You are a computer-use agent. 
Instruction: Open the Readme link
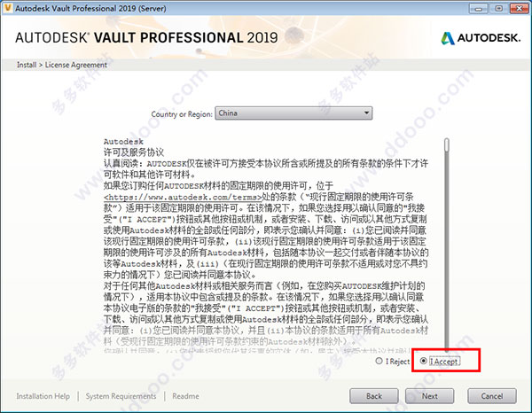tap(185, 396)
